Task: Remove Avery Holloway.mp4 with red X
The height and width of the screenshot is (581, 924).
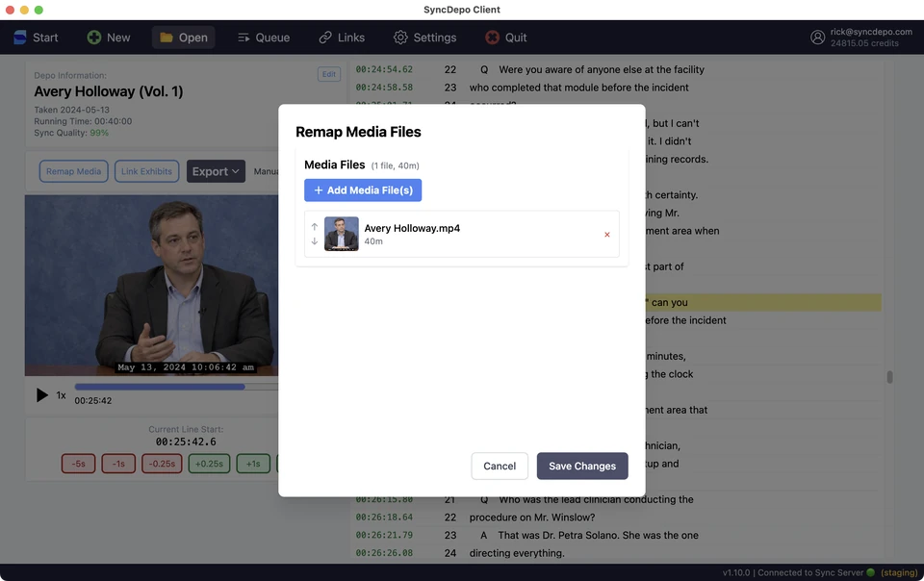Action: point(607,235)
